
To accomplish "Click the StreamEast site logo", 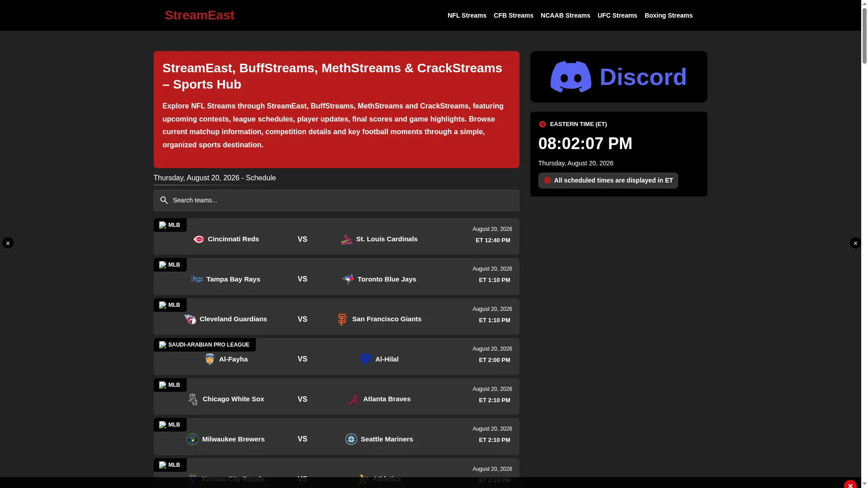I will click(x=199, y=15).
